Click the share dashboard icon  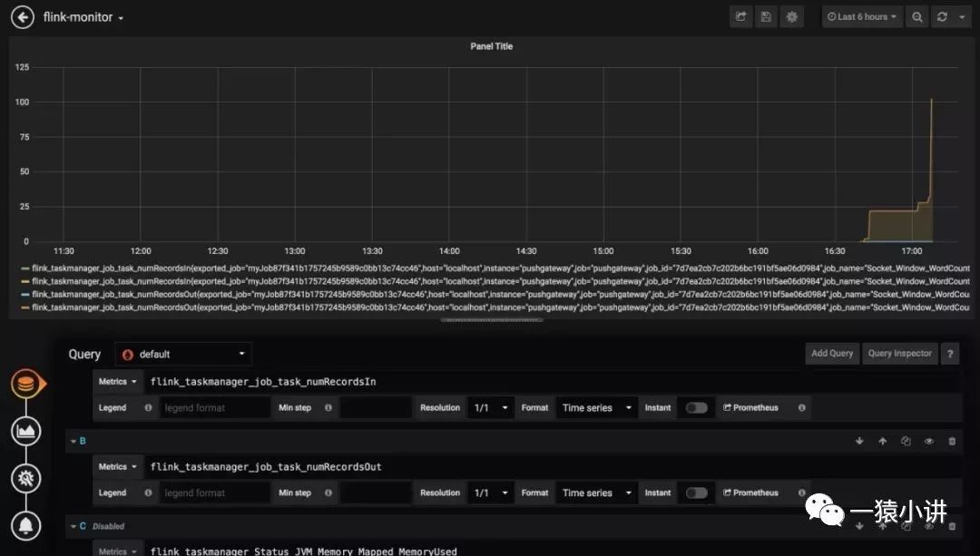(x=741, y=17)
